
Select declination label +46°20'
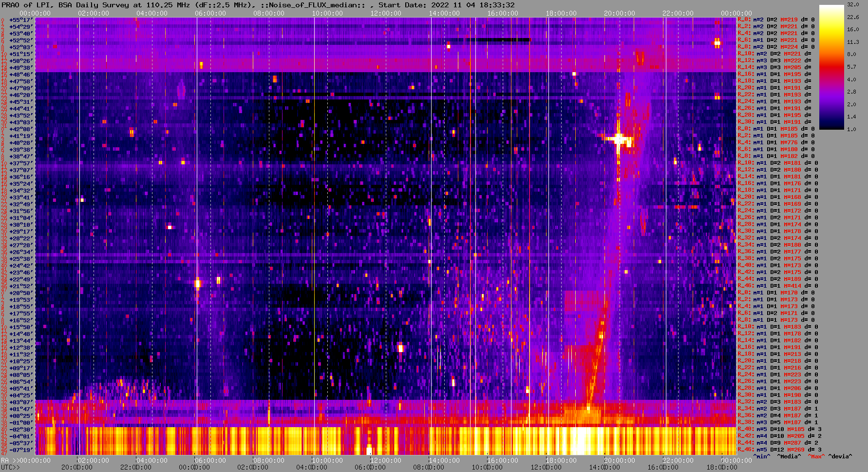pyautogui.click(x=20, y=95)
